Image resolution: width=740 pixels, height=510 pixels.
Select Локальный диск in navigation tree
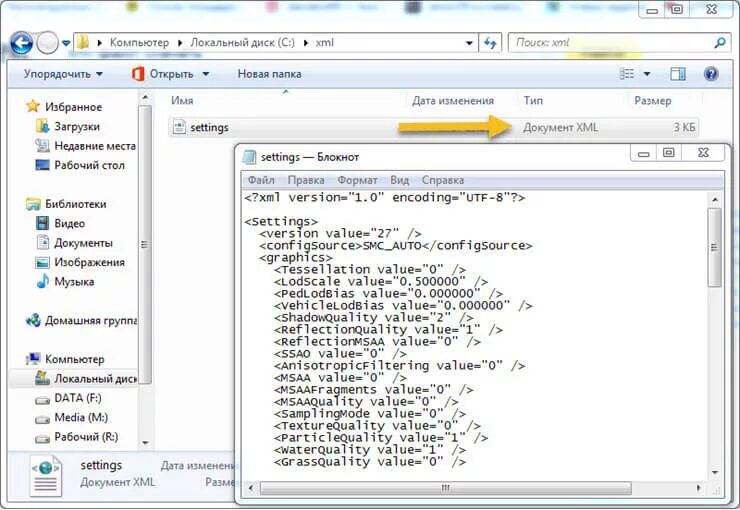pos(95,379)
